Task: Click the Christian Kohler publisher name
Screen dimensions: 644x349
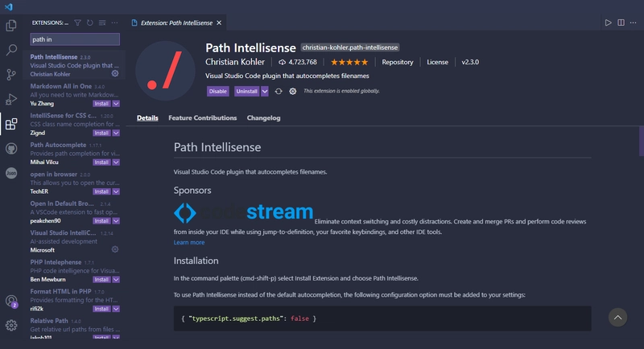Action: (235, 62)
